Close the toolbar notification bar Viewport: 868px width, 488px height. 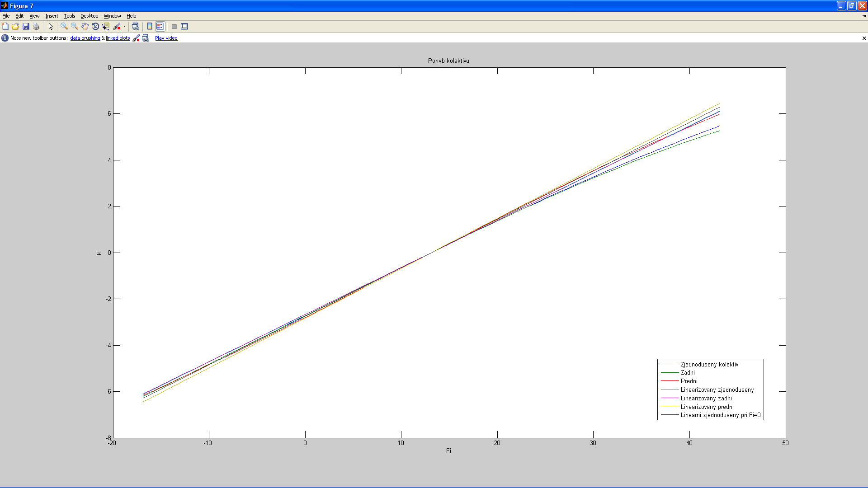tap(864, 38)
